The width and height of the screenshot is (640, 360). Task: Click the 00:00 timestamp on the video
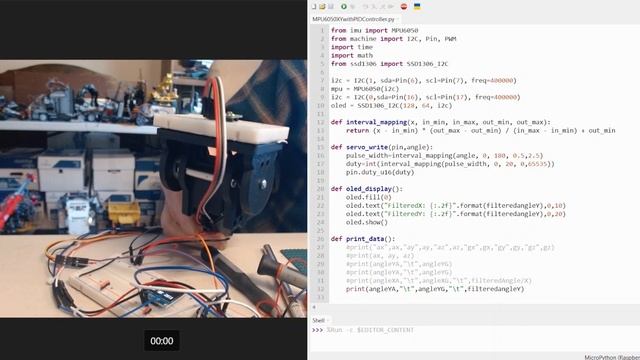tap(162, 341)
